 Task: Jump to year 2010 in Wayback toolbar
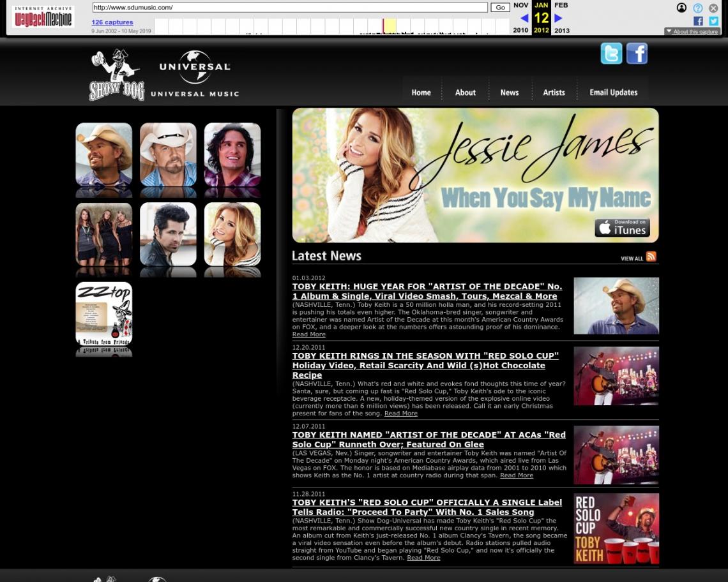520,30
